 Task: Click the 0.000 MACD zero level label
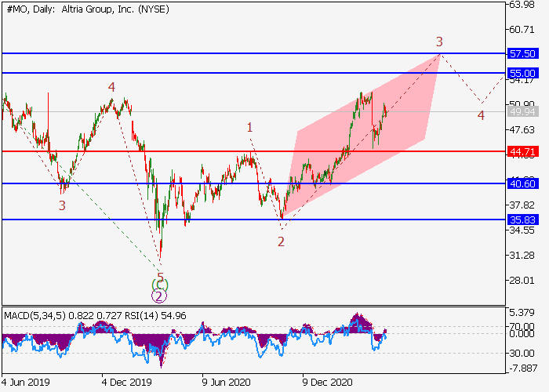click(522, 333)
